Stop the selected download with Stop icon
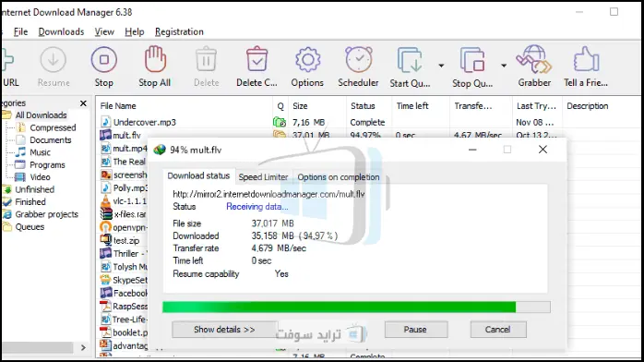 click(104, 60)
